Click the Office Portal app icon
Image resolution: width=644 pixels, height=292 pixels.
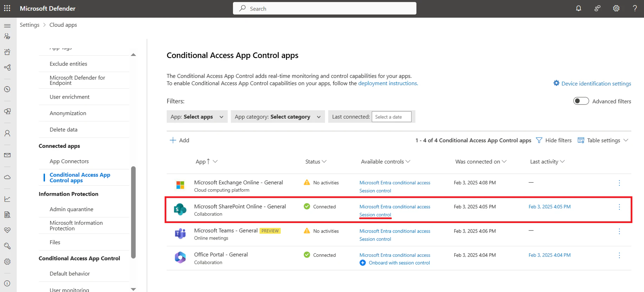(x=180, y=258)
